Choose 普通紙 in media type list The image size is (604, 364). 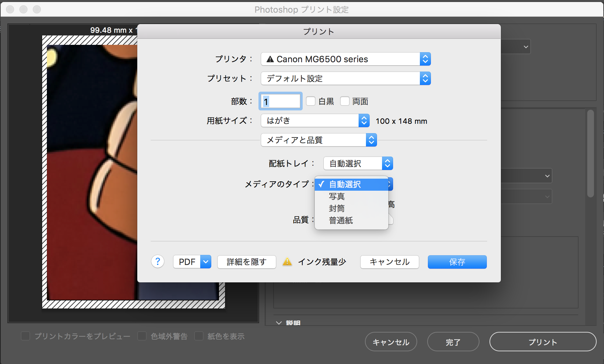tap(341, 220)
